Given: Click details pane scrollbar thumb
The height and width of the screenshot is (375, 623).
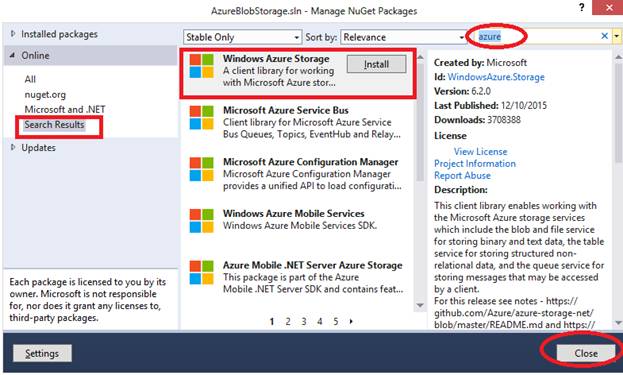Looking at the screenshot, I should pyautogui.click(x=619, y=112).
